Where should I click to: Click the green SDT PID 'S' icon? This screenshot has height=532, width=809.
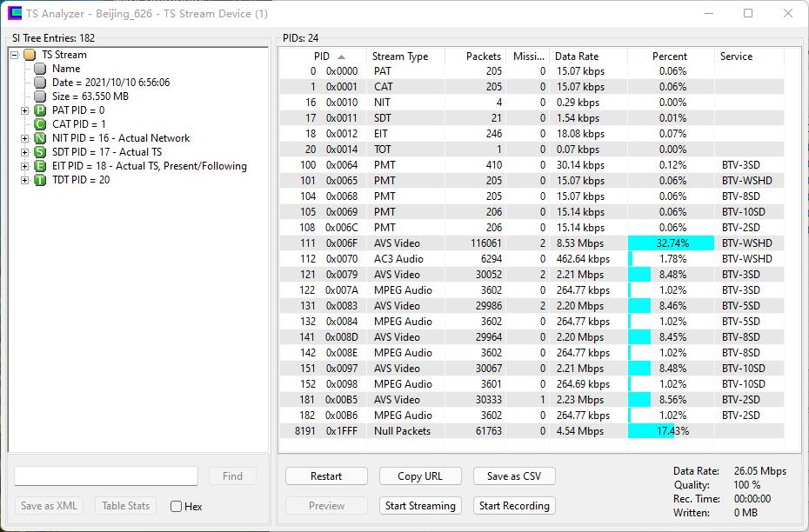40,152
